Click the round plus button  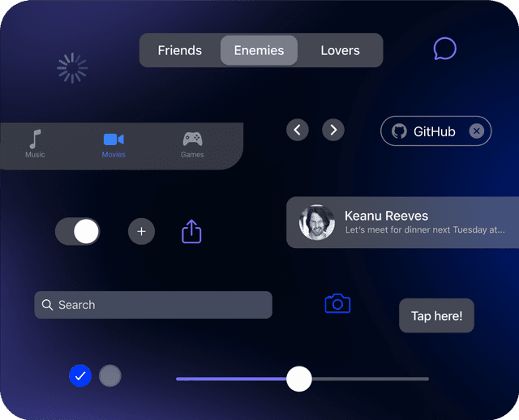pos(141,232)
